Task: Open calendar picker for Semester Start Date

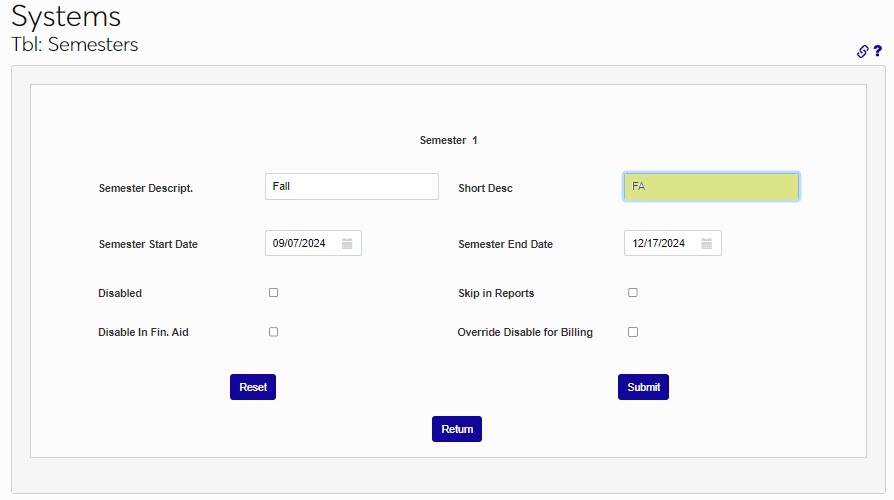Action: pos(347,243)
